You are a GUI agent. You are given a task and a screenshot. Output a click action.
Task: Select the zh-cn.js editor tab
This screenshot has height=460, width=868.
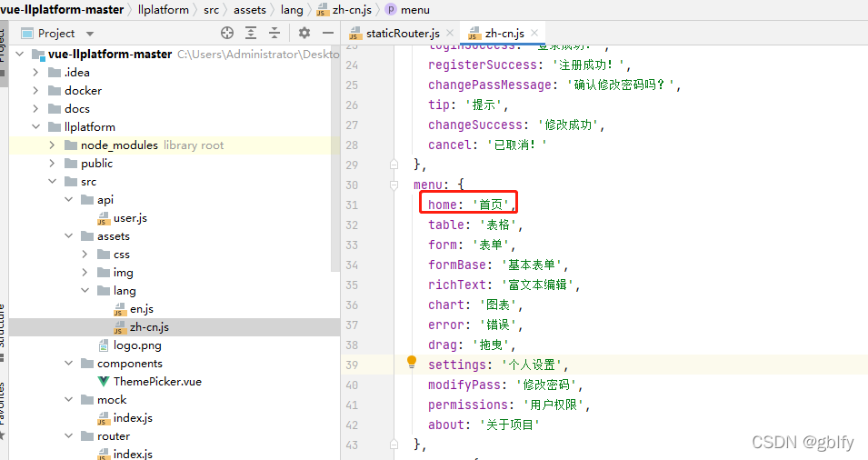(504, 34)
